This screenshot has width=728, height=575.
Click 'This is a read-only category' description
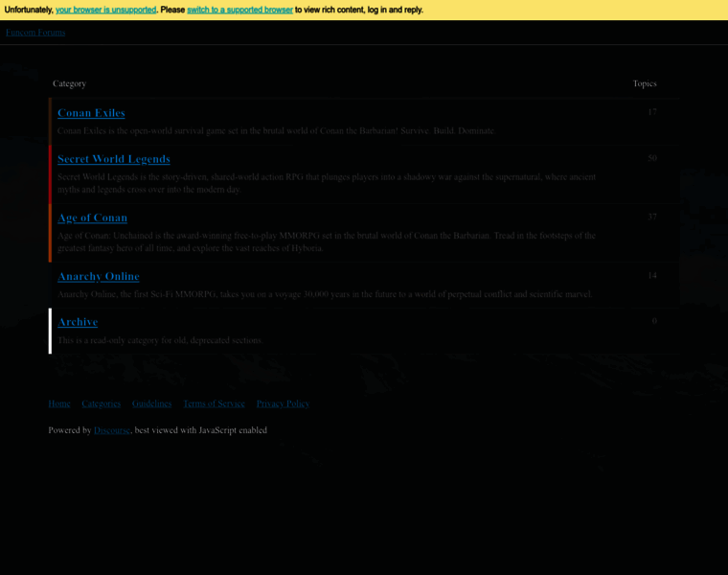point(160,340)
